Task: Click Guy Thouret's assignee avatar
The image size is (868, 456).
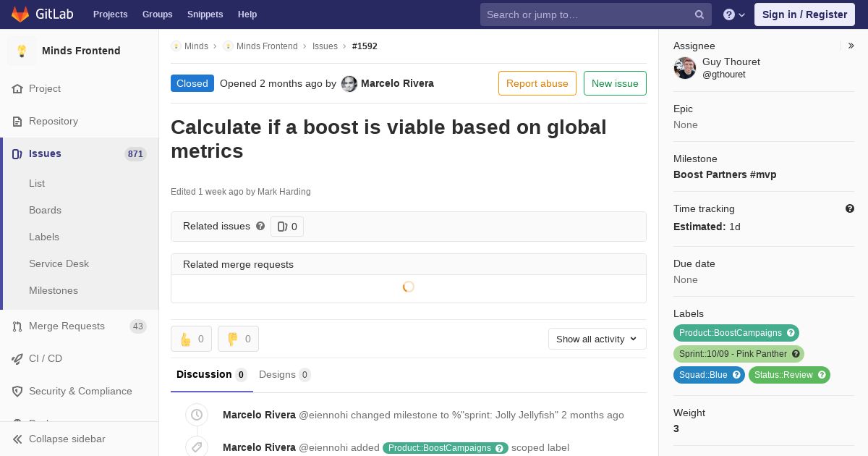Action: click(x=685, y=68)
